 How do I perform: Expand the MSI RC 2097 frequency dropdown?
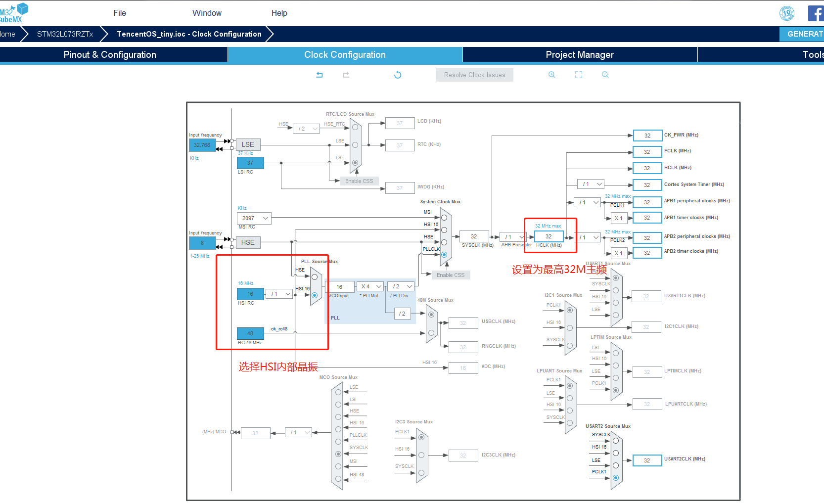pyautogui.click(x=254, y=218)
